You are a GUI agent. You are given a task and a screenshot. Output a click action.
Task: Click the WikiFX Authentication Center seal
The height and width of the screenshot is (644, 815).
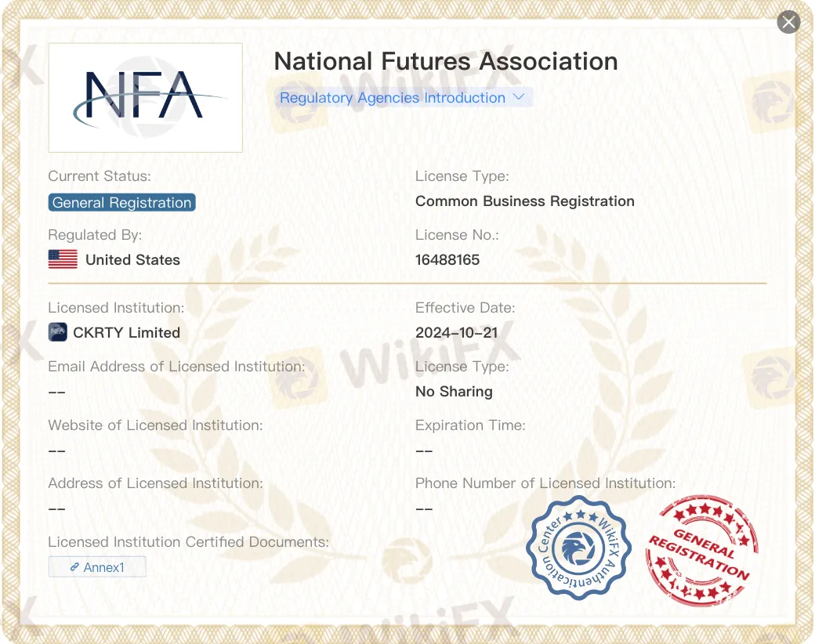[578, 548]
